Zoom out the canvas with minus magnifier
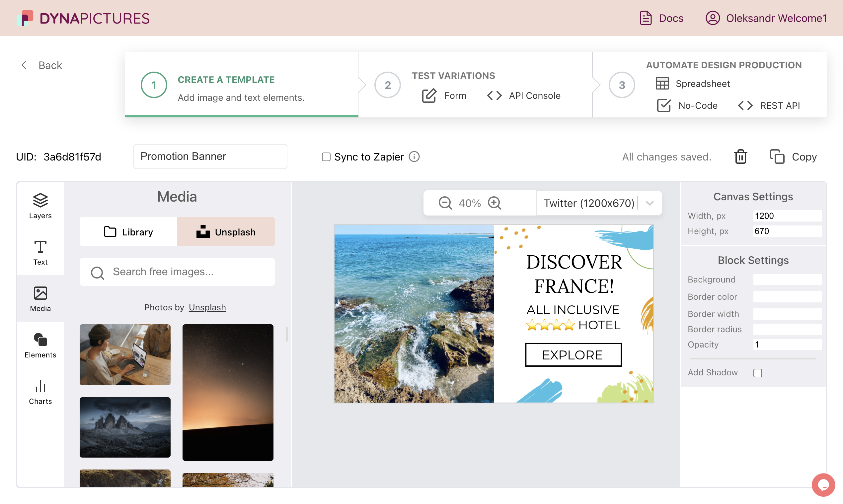 (x=445, y=203)
